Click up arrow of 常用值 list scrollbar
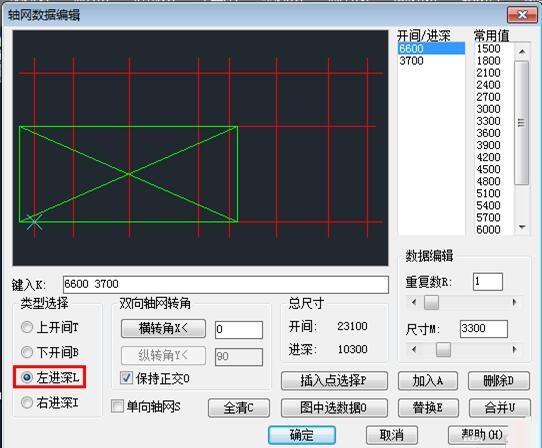Screen dimensions: 542x448 [522, 52]
